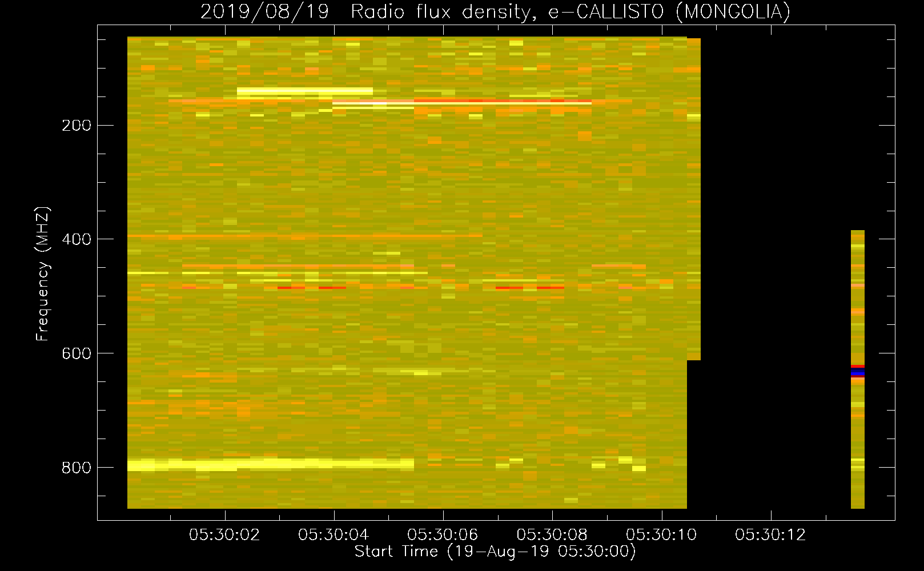Select the 05:30:06 time tick label

point(443,535)
